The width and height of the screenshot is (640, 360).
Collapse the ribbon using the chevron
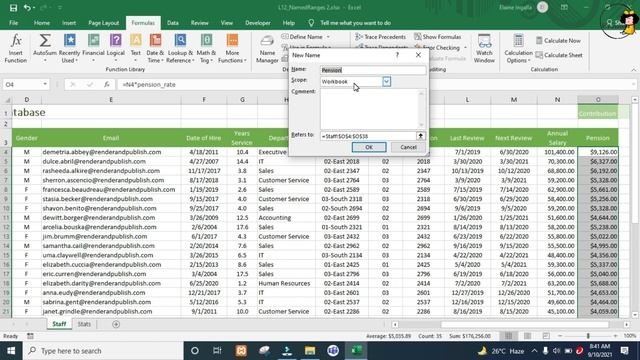point(633,70)
